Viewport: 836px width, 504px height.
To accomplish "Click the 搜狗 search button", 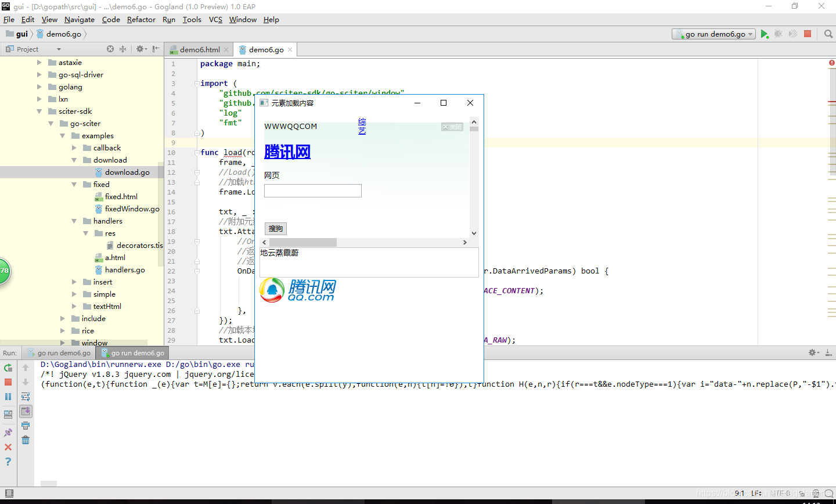I will (x=276, y=229).
